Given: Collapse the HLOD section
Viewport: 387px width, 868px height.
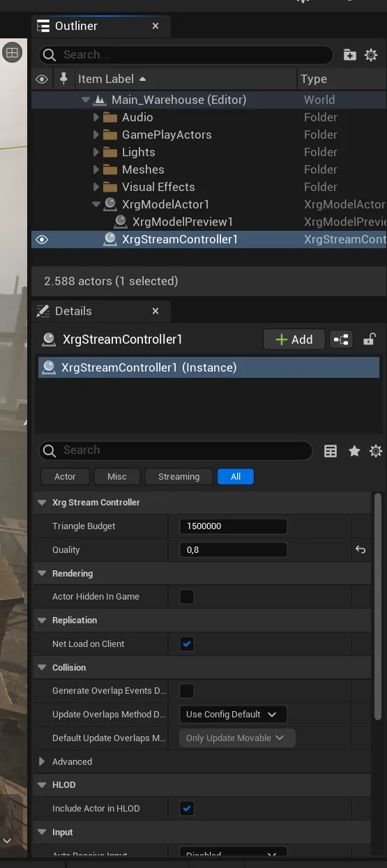Looking at the screenshot, I should click(x=43, y=785).
